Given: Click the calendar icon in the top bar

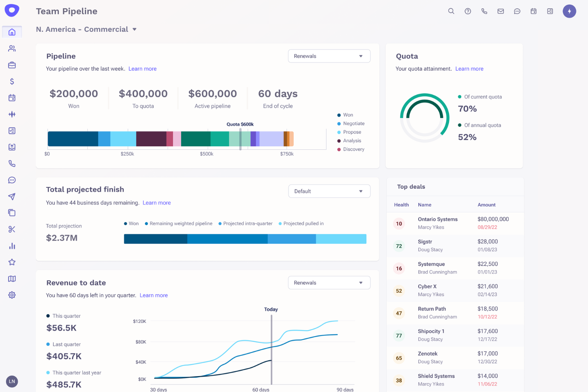Looking at the screenshot, I should (534, 11).
